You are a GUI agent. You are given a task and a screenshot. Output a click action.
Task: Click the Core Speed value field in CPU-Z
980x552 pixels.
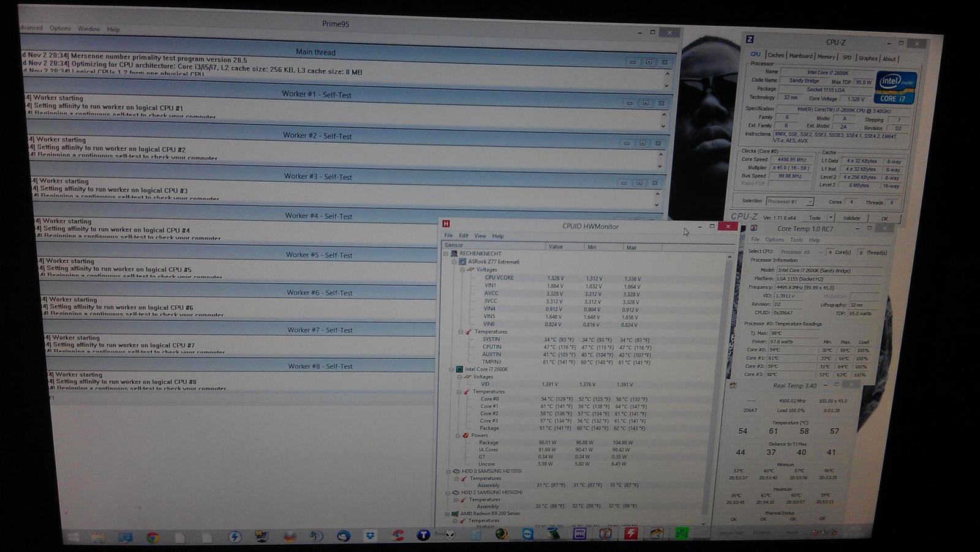[792, 160]
